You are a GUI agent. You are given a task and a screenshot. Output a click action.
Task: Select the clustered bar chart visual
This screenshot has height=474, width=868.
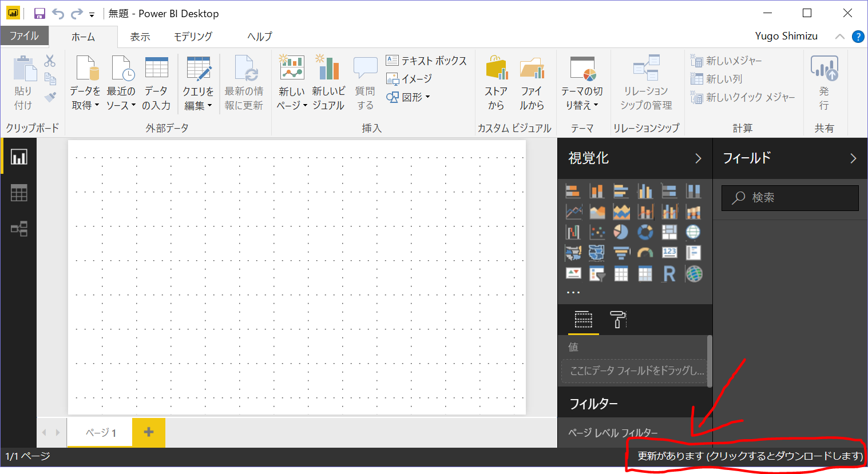[x=621, y=191]
